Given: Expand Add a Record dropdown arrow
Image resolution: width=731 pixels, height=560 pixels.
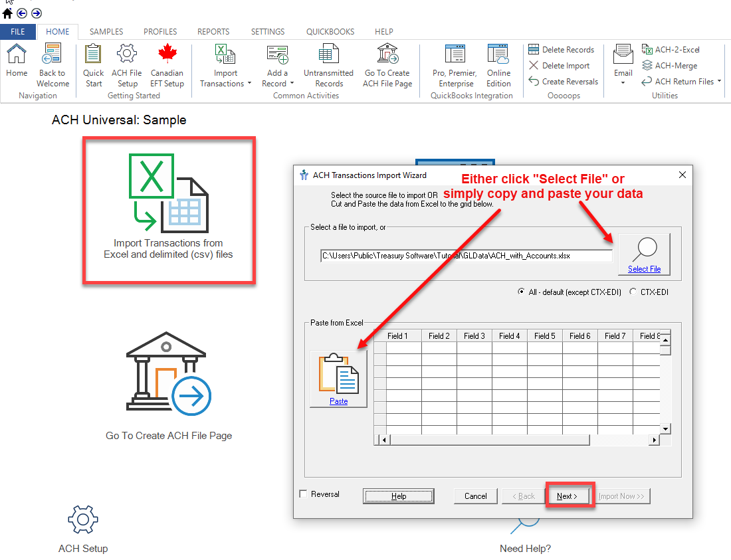Looking at the screenshot, I should tap(292, 84).
